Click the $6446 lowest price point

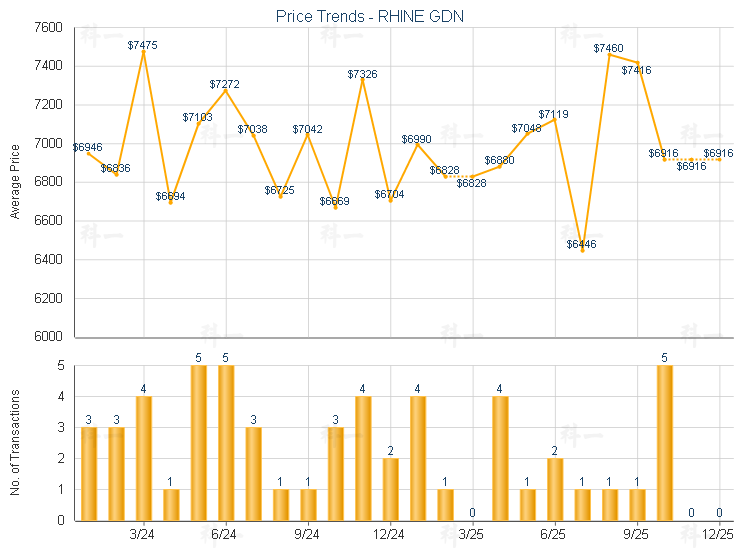click(582, 251)
